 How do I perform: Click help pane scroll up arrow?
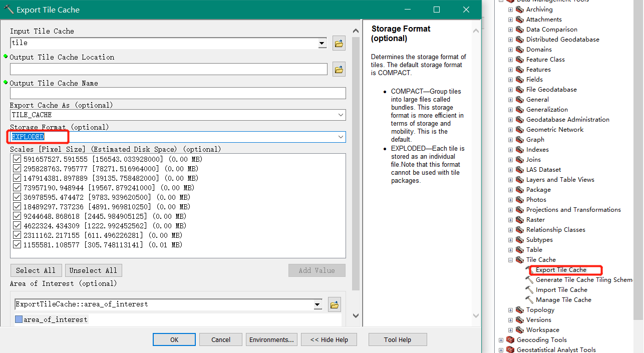tap(476, 30)
